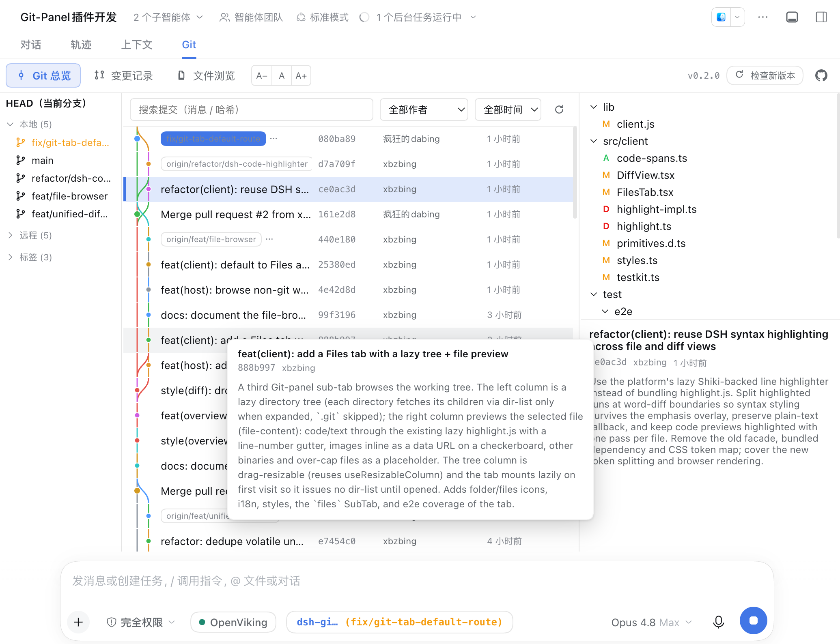
Task: Click the background task spinner icon
Action: (364, 17)
